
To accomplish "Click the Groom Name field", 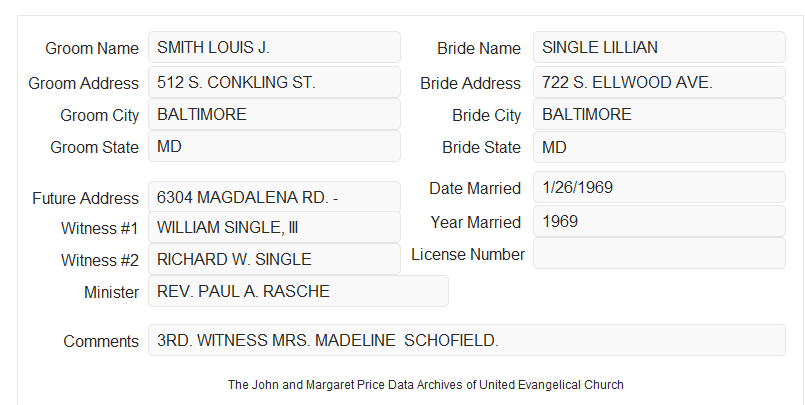I will tap(274, 47).
